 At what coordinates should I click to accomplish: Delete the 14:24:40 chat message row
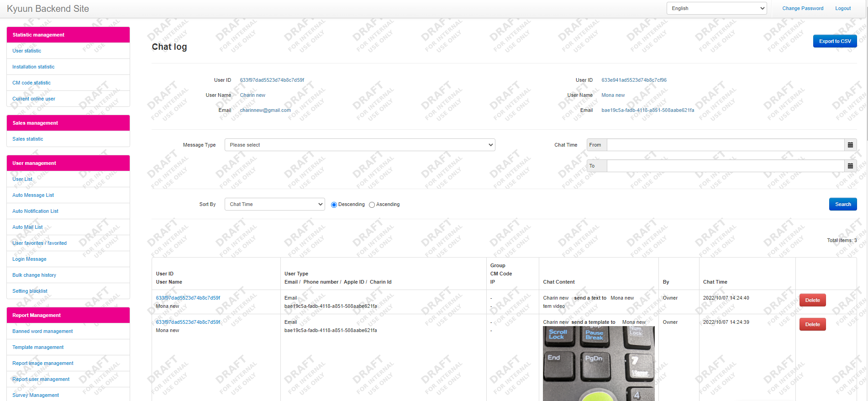pos(812,300)
